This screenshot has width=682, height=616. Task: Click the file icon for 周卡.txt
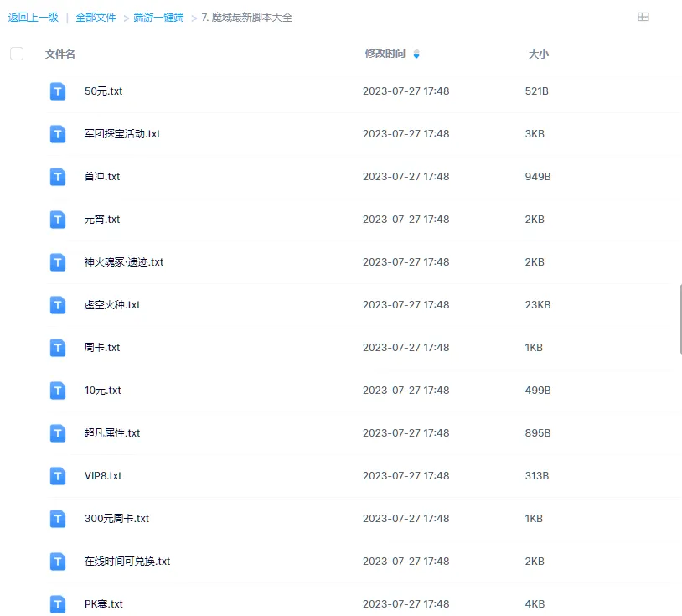[x=58, y=348]
